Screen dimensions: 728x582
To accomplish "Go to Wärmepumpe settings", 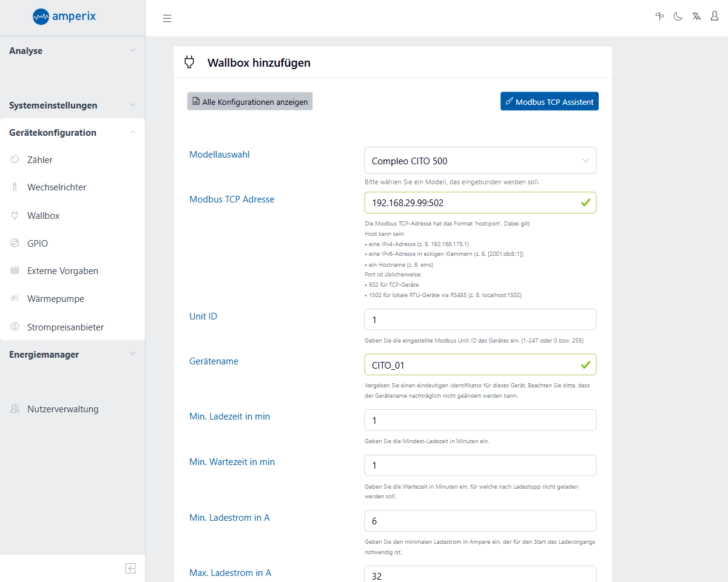I will [x=55, y=299].
